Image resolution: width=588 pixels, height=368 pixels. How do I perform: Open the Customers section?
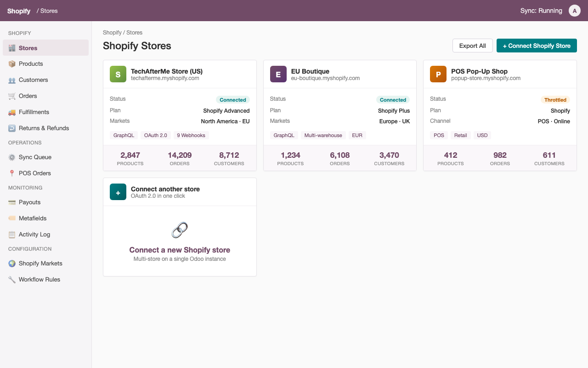tap(45, 80)
